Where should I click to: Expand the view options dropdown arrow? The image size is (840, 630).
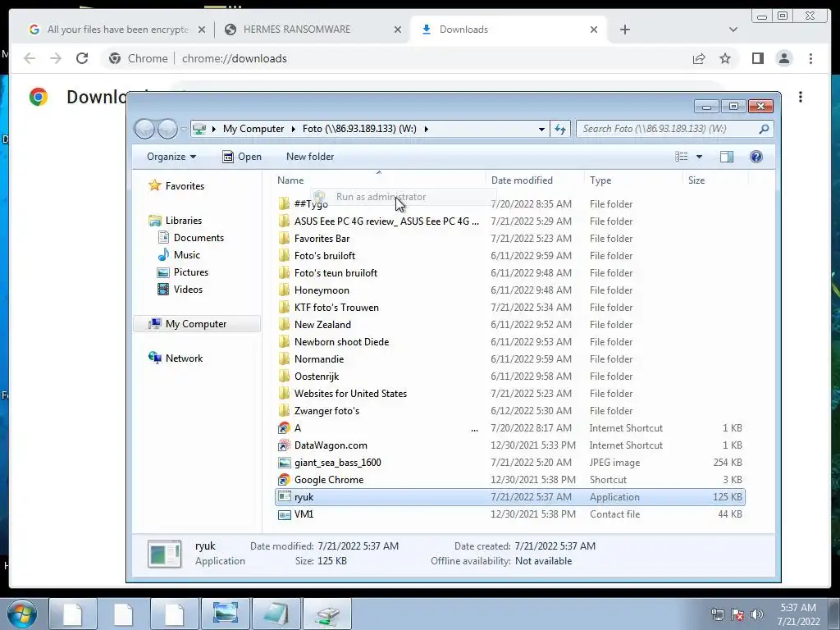pos(699,157)
